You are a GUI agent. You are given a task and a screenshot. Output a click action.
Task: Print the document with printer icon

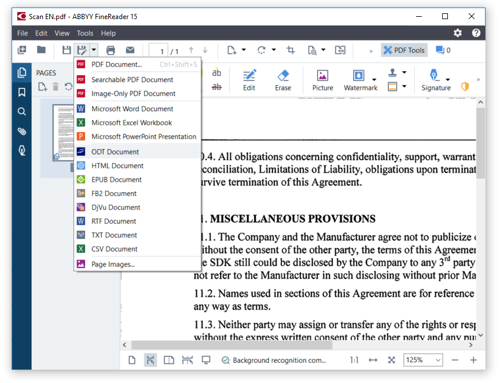coord(110,50)
